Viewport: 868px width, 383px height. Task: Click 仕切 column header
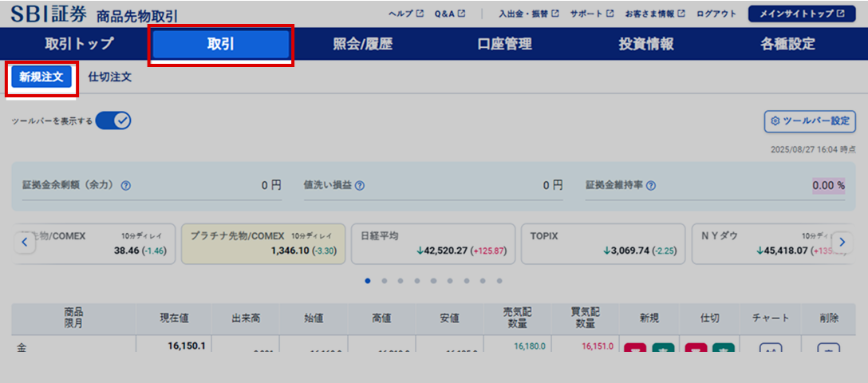(710, 318)
